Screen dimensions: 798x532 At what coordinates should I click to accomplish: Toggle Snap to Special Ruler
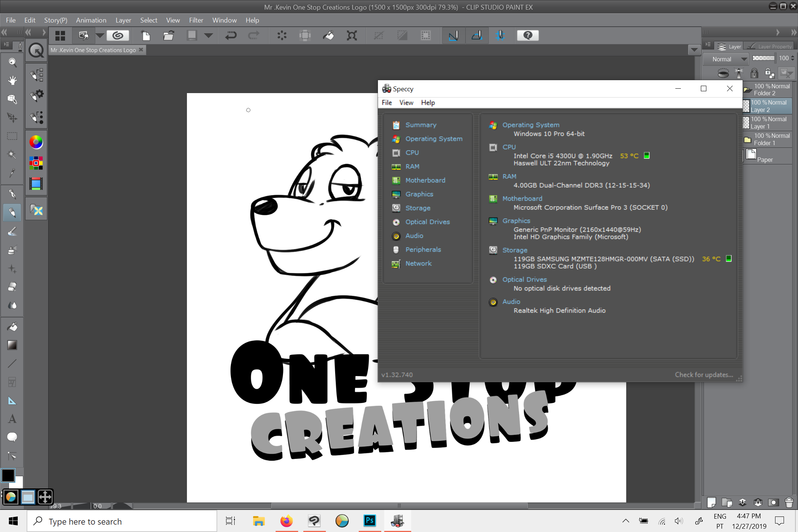point(477,35)
